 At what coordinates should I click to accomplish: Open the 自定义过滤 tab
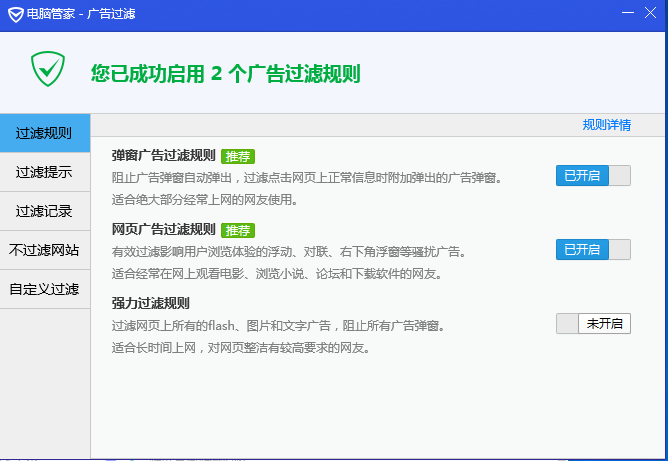point(44,289)
